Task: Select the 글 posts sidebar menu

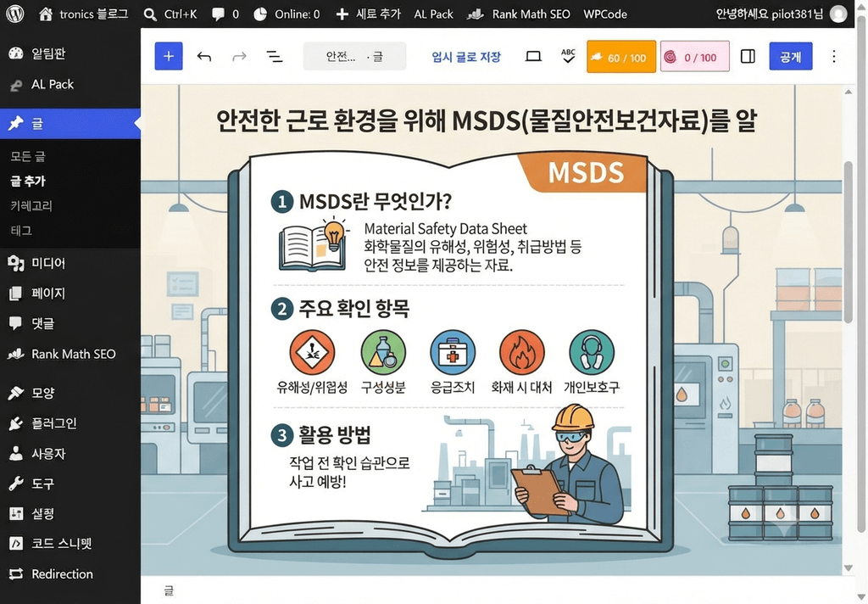Action: pos(70,123)
